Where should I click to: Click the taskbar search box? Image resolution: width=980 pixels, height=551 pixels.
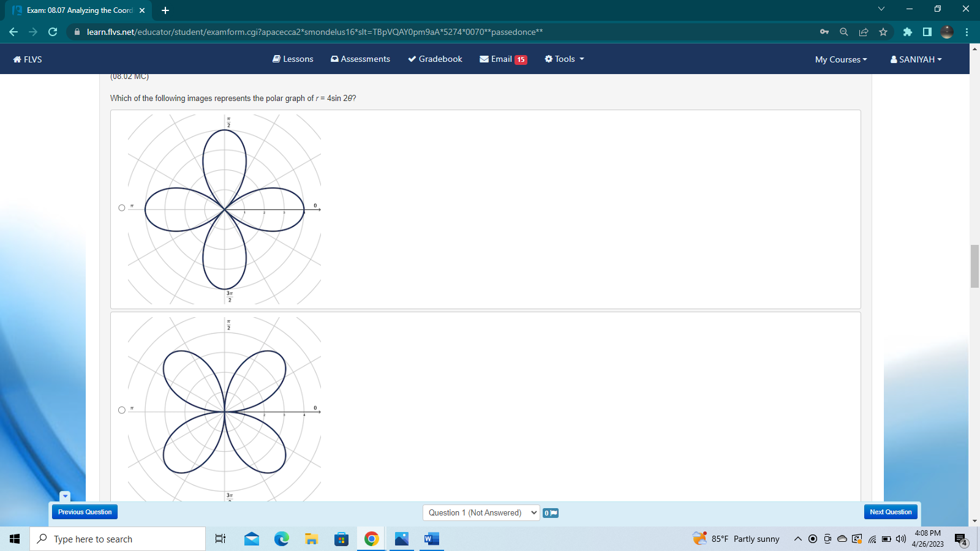pyautogui.click(x=118, y=539)
